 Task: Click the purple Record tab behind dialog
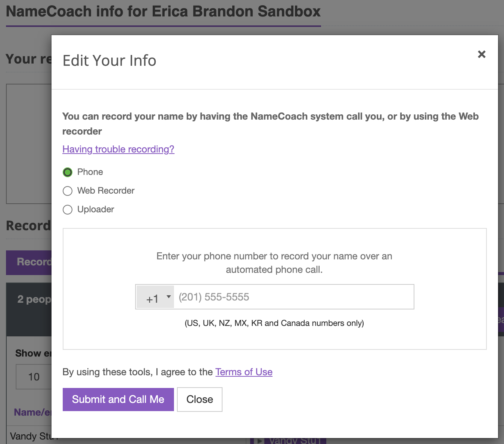tap(29, 262)
